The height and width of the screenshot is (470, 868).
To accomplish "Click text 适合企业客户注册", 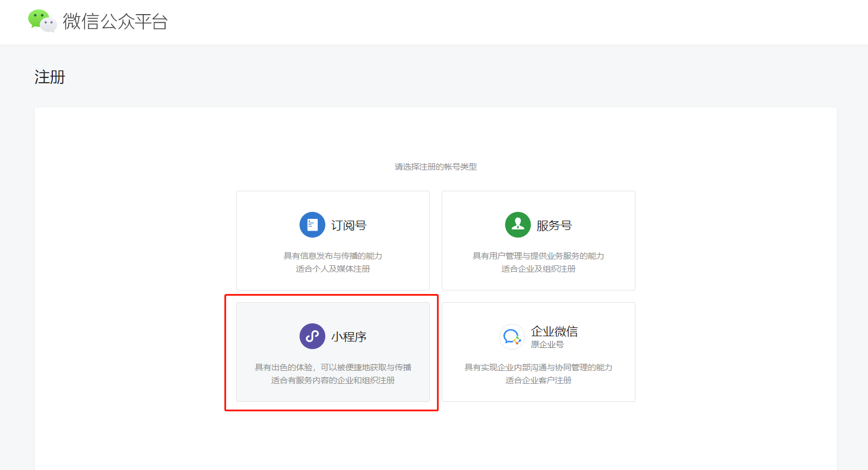I will [539, 380].
